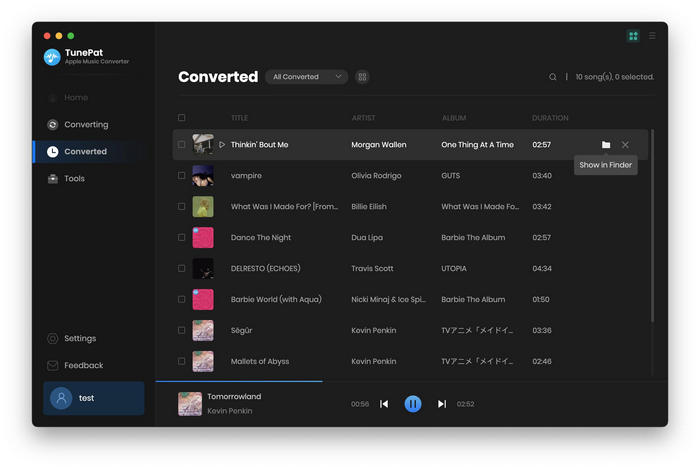700x469 pixels.
Task: Click album name GUTS
Action: pos(450,175)
